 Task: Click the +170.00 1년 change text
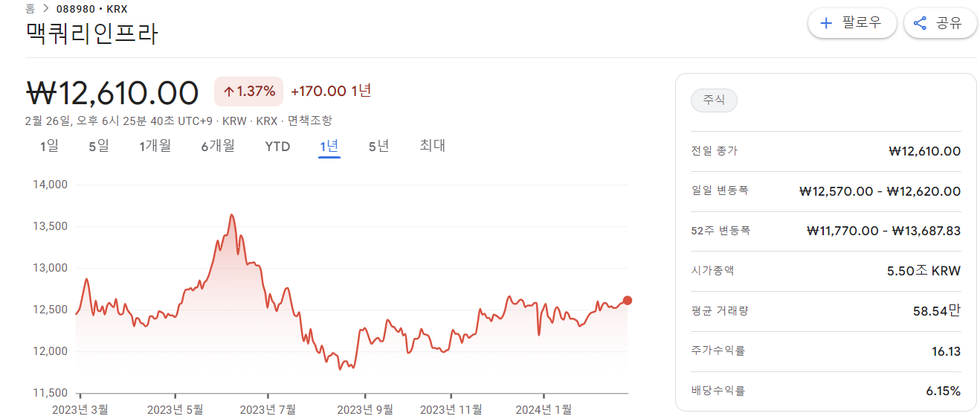(x=331, y=91)
